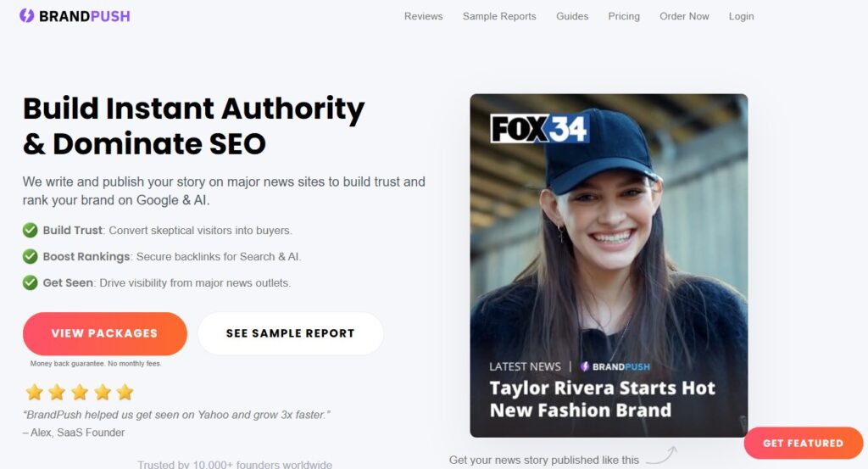Click the small BrandPush logo in Latest News
Screen dimensions: 868x469
click(x=615, y=366)
